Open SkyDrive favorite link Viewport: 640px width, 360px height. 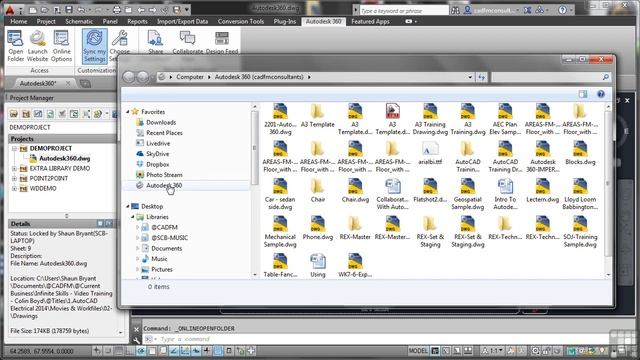pos(157,154)
